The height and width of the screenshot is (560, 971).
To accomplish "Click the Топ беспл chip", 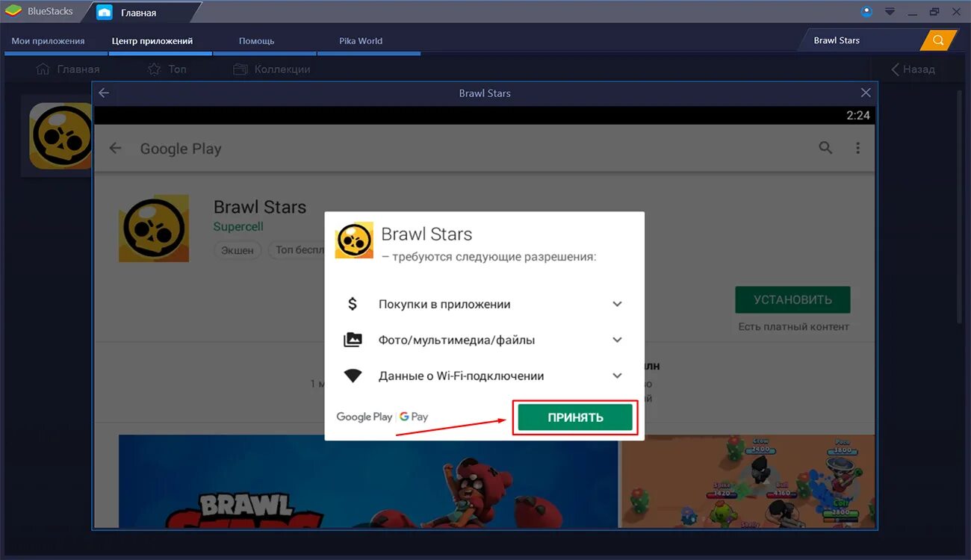I will coord(297,250).
